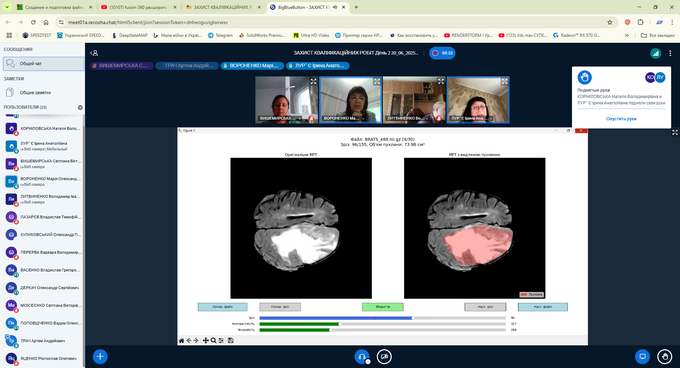
Task: Open Общие заметки shared notes
Action: tap(43, 92)
